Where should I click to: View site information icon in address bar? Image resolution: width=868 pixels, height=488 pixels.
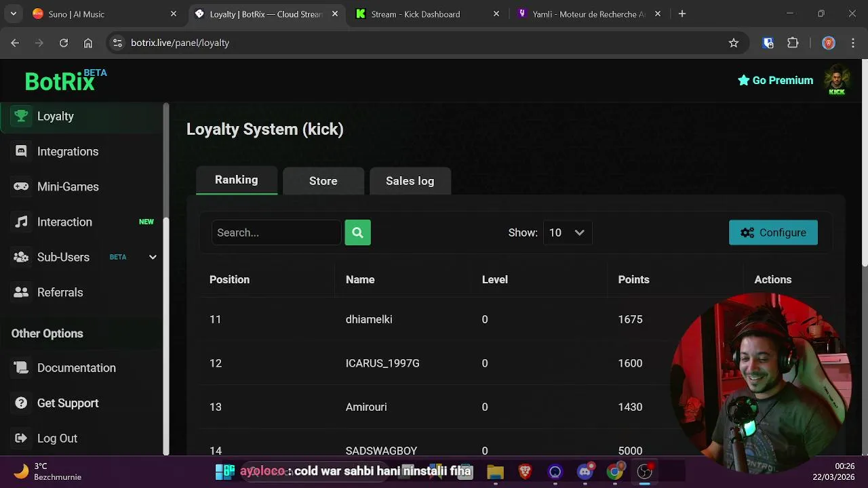[x=117, y=43]
